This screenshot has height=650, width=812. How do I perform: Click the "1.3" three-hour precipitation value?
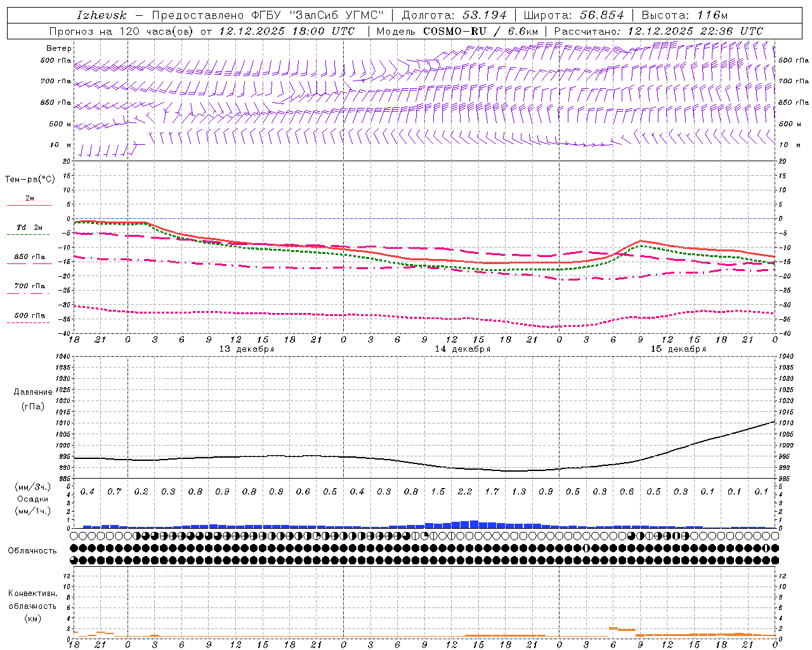point(519,491)
